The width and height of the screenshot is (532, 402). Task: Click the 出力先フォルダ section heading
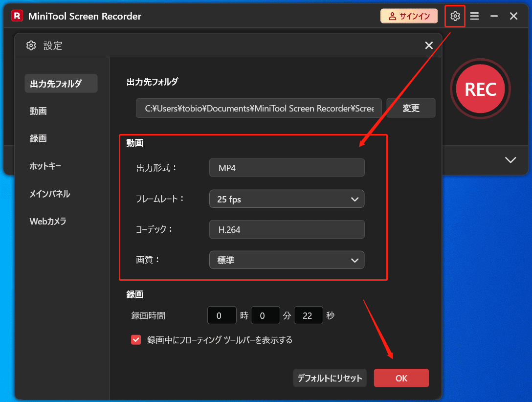coord(152,82)
